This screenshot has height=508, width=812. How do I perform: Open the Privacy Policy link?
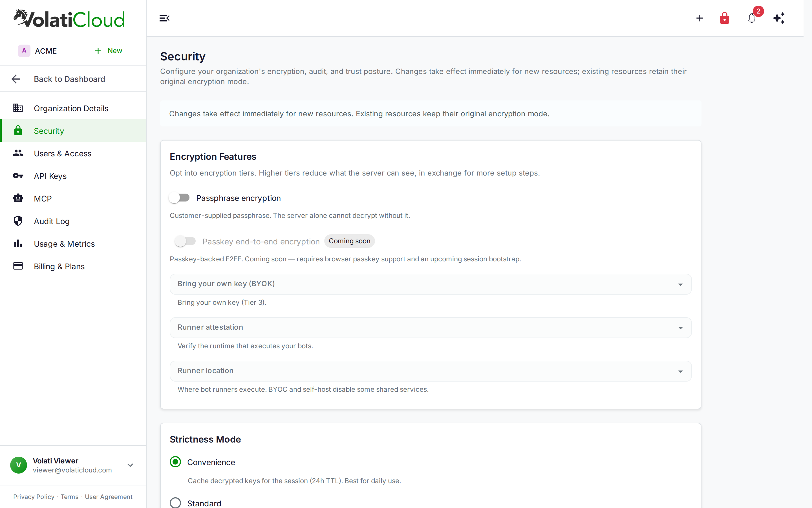pyautogui.click(x=34, y=497)
